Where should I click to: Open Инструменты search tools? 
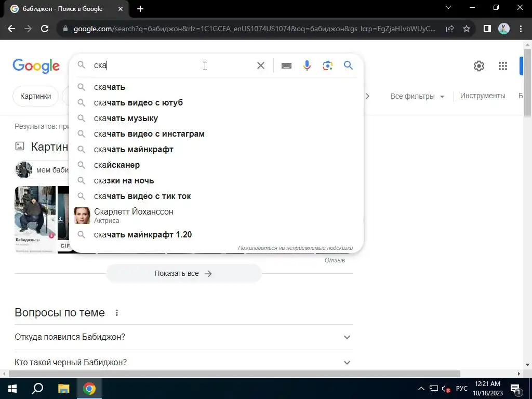tap(483, 96)
